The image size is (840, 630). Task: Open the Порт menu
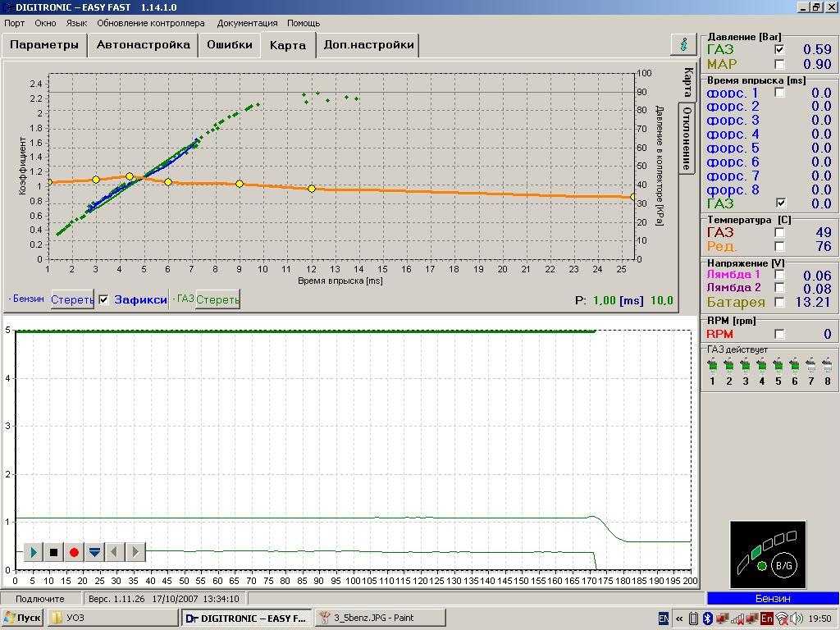click(14, 23)
